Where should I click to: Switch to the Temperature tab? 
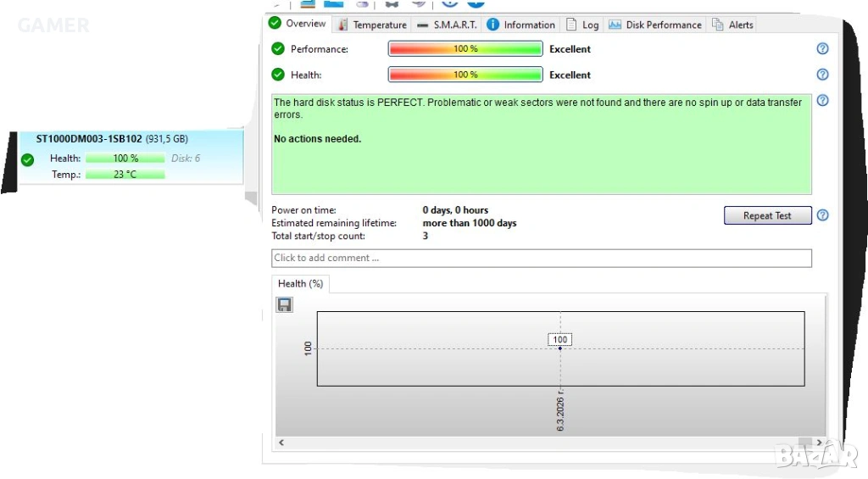(372, 25)
